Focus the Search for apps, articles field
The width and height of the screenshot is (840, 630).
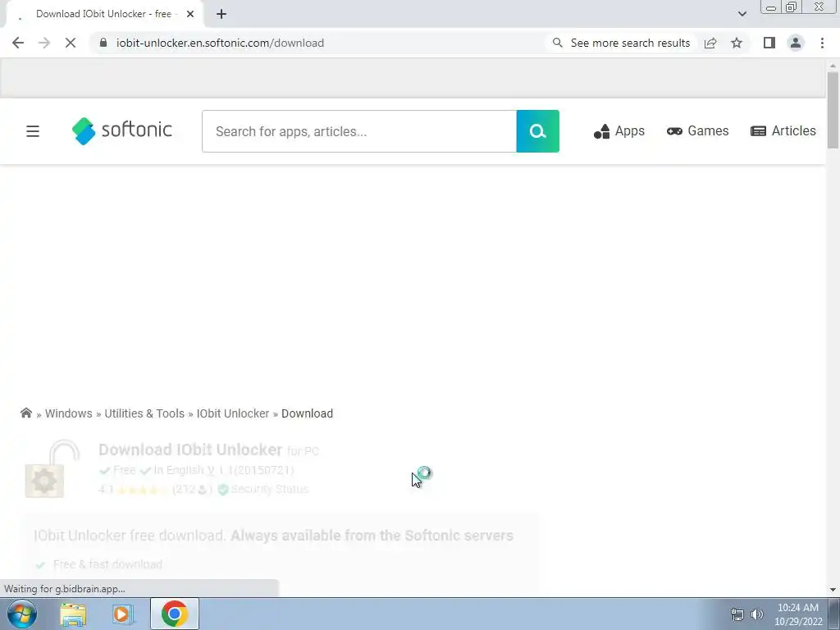359,131
